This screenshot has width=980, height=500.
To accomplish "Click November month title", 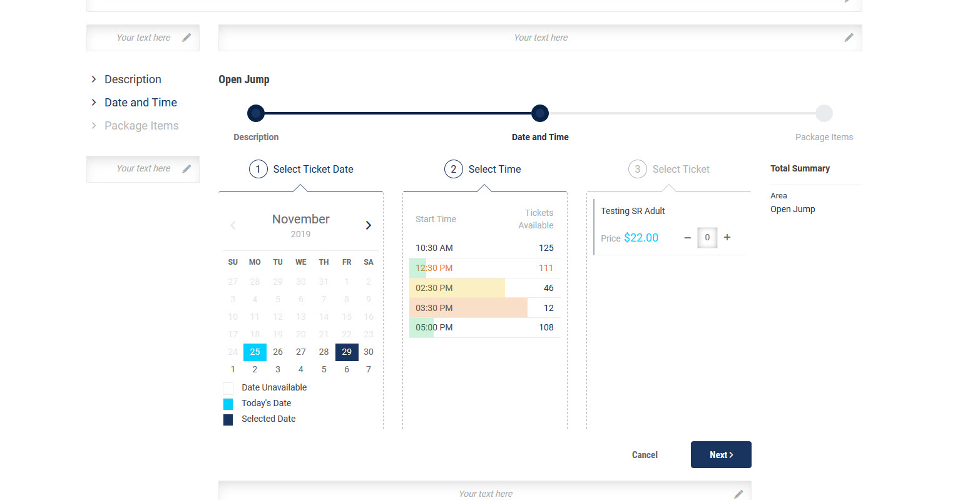I will [301, 219].
